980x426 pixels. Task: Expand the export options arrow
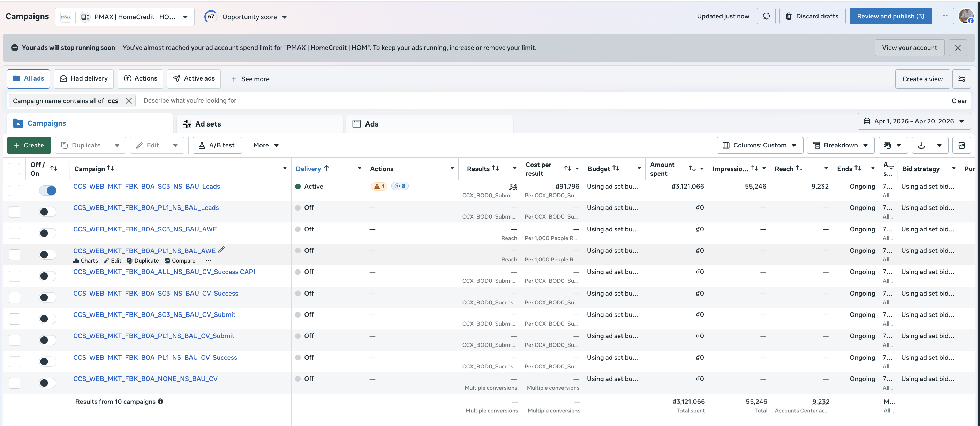coord(939,145)
